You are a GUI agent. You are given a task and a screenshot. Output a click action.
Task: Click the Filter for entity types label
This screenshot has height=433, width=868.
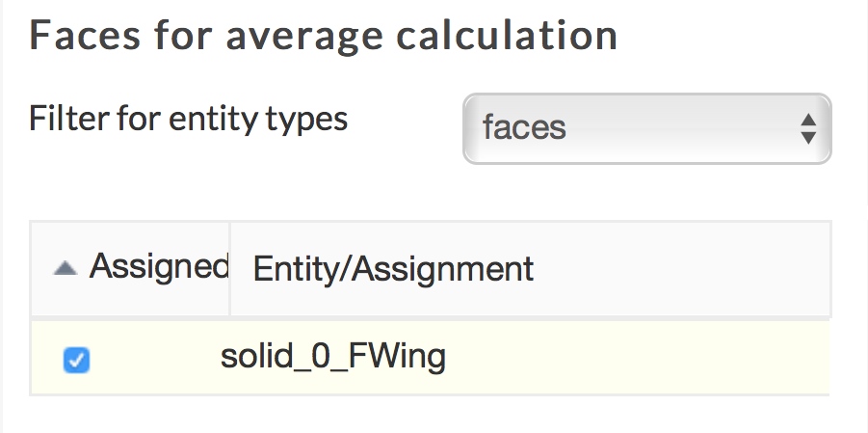pos(188,119)
